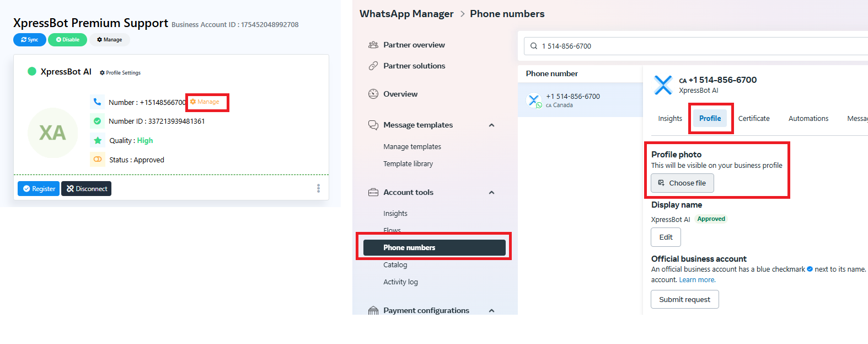Click the Partner solutions link icon
Image resolution: width=868 pixels, height=344 pixels.
pos(373,66)
